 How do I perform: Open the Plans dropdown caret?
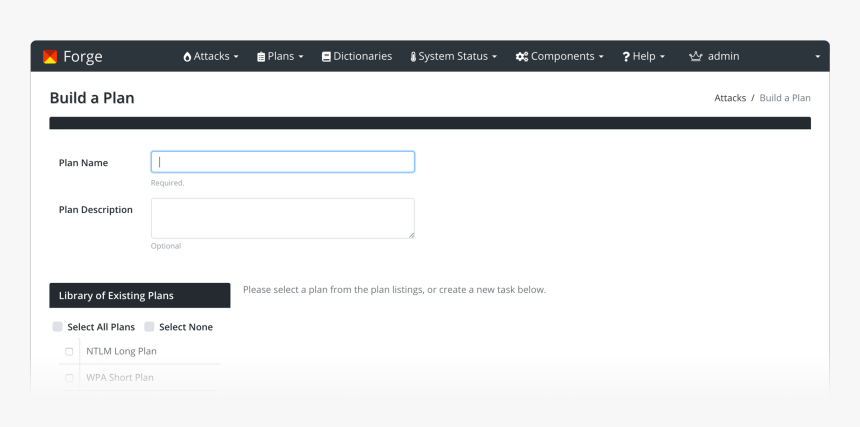[x=301, y=57]
